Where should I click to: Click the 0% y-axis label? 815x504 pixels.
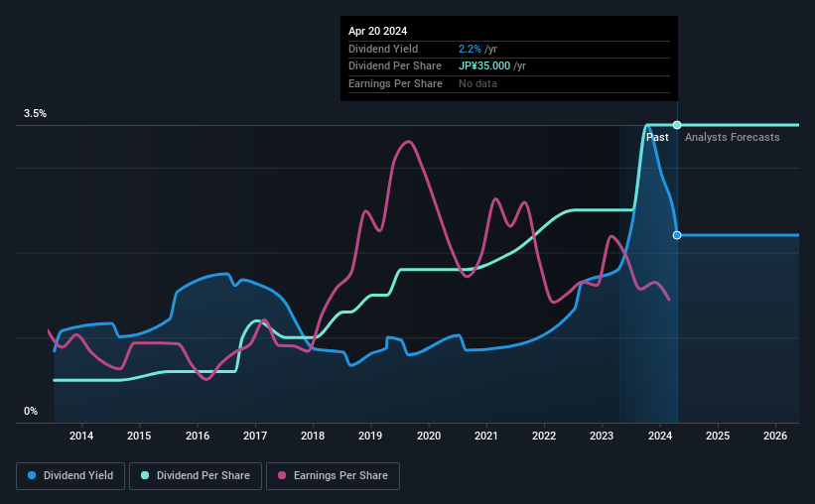pyautogui.click(x=31, y=411)
